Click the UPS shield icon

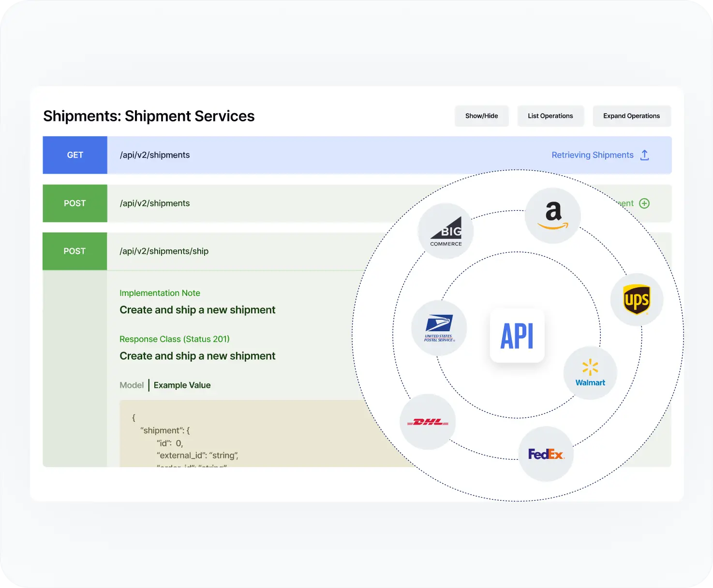coord(637,300)
